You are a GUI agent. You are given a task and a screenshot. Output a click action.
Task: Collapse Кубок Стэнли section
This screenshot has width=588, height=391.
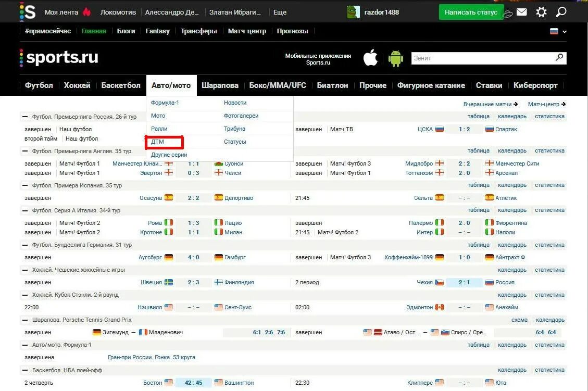pyautogui.click(x=25, y=295)
